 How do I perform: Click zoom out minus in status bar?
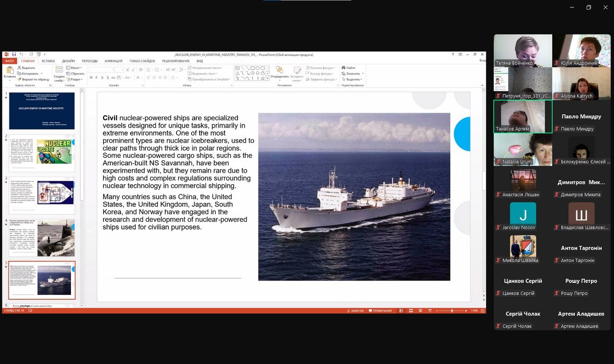click(x=436, y=311)
